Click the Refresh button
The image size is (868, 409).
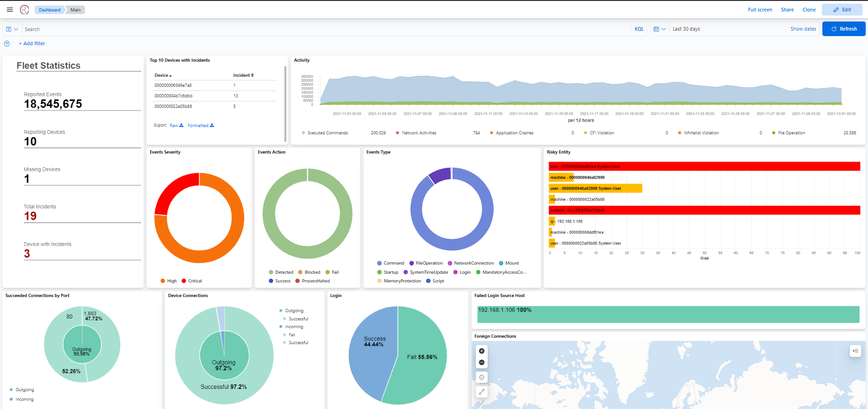[x=843, y=29]
